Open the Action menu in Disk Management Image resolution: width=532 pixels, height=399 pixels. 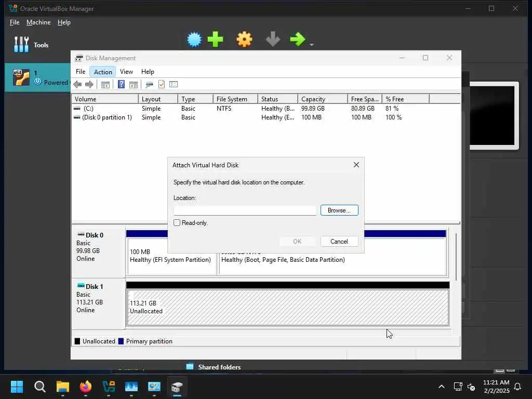pyautogui.click(x=103, y=72)
